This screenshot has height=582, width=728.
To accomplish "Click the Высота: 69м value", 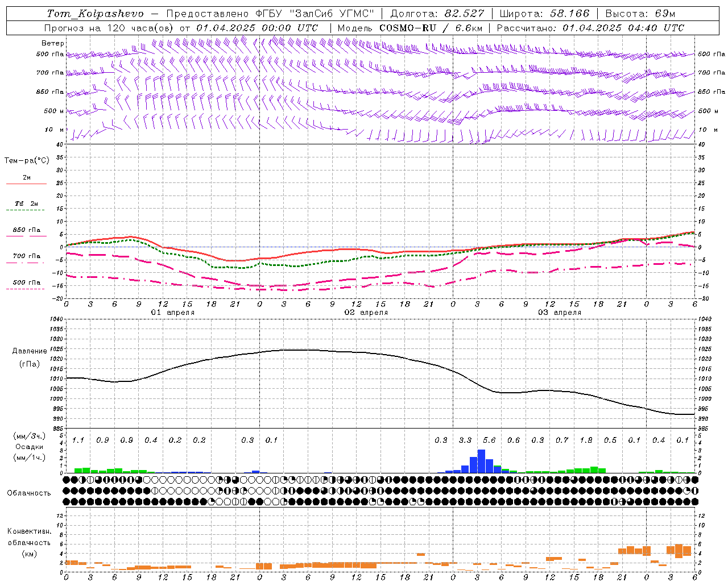I will (x=641, y=14).
